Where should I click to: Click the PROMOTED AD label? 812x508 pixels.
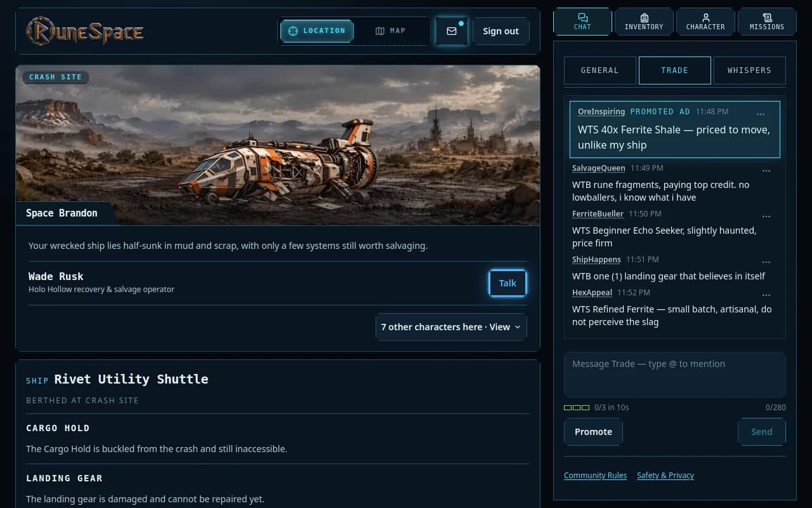click(x=660, y=112)
